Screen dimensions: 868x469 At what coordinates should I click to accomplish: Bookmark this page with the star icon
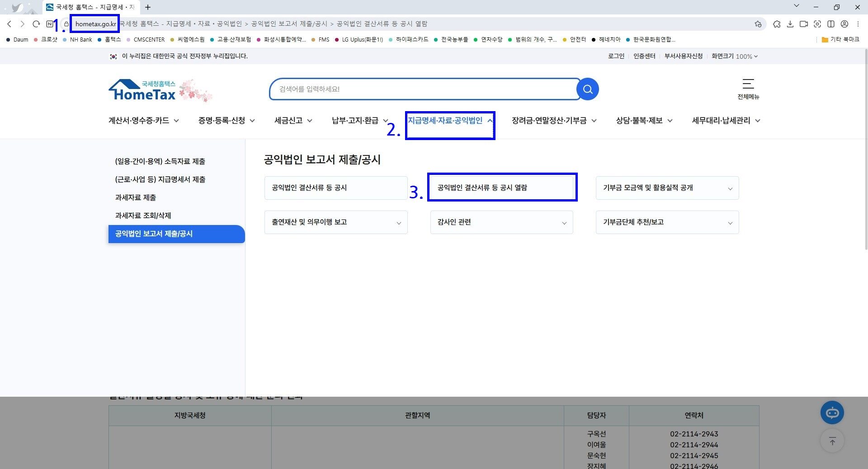[x=758, y=24]
